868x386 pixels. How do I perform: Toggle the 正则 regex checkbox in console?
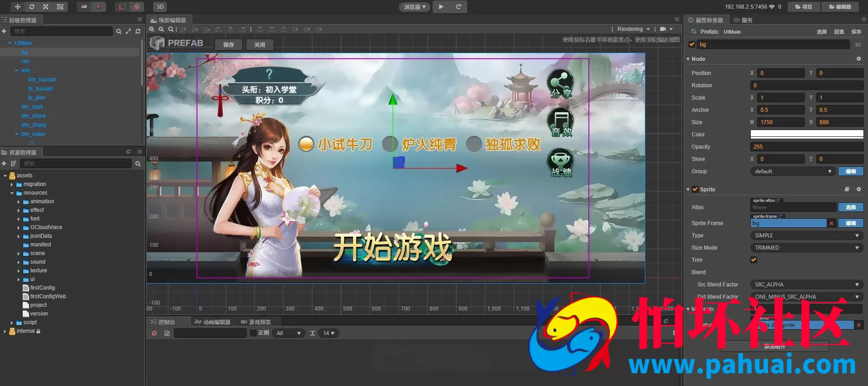254,333
